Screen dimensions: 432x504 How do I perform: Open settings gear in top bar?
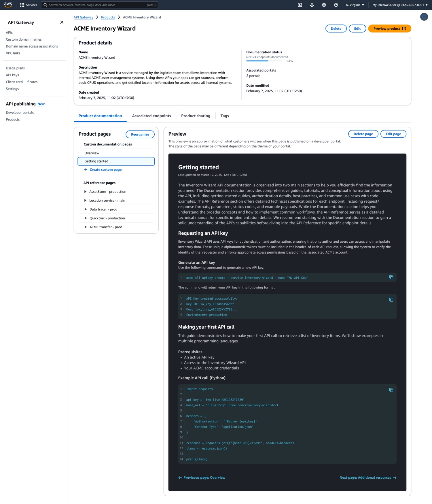(x=324, y=5)
